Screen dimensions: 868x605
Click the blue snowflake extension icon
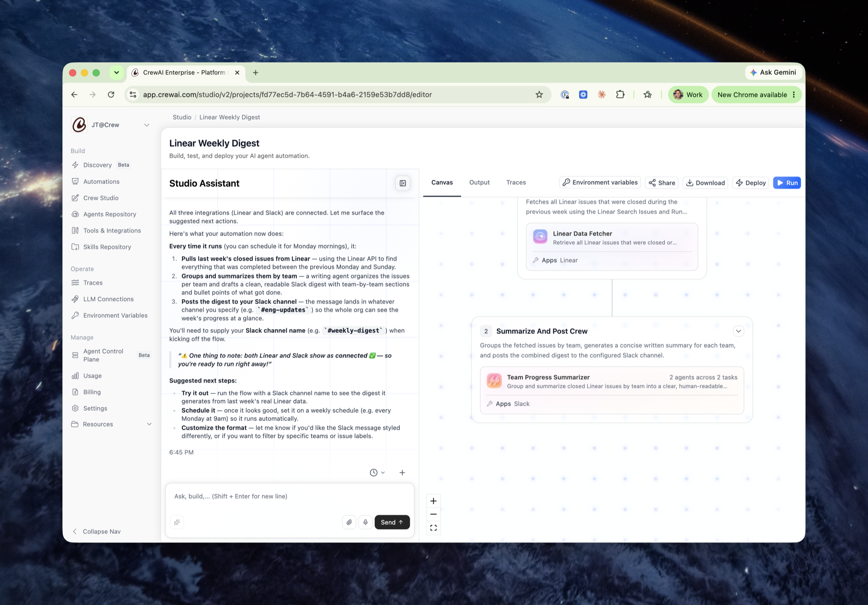click(x=583, y=95)
